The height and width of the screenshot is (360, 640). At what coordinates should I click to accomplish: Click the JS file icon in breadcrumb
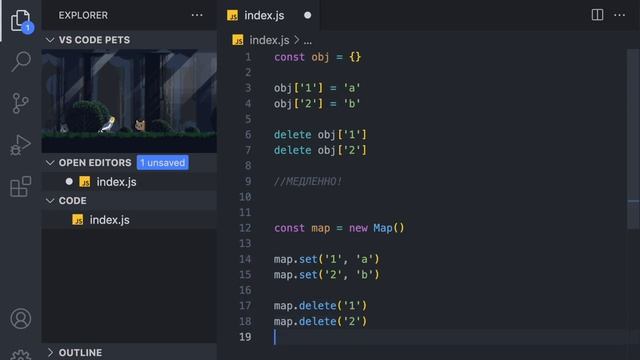(238, 40)
